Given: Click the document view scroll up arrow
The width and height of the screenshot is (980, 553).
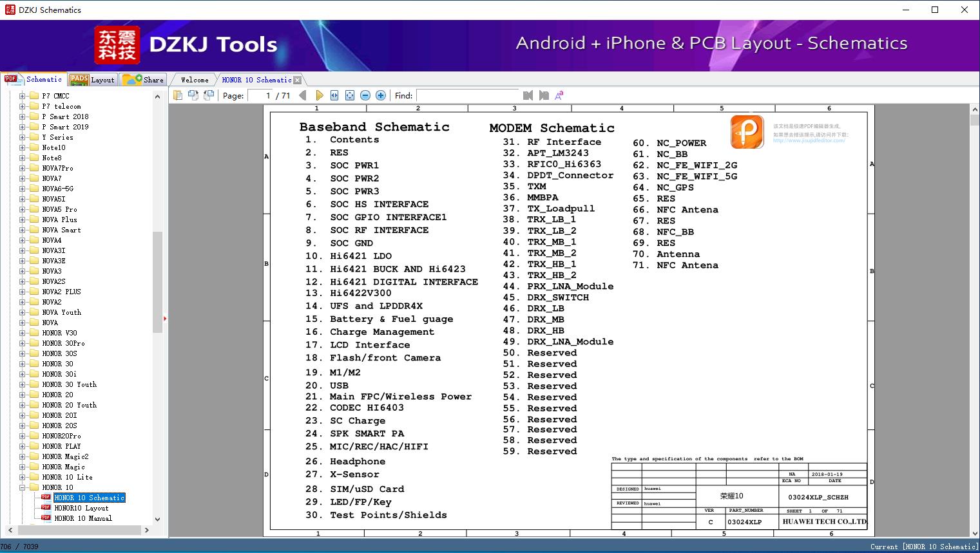Looking at the screenshot, I should click(975, 110).
